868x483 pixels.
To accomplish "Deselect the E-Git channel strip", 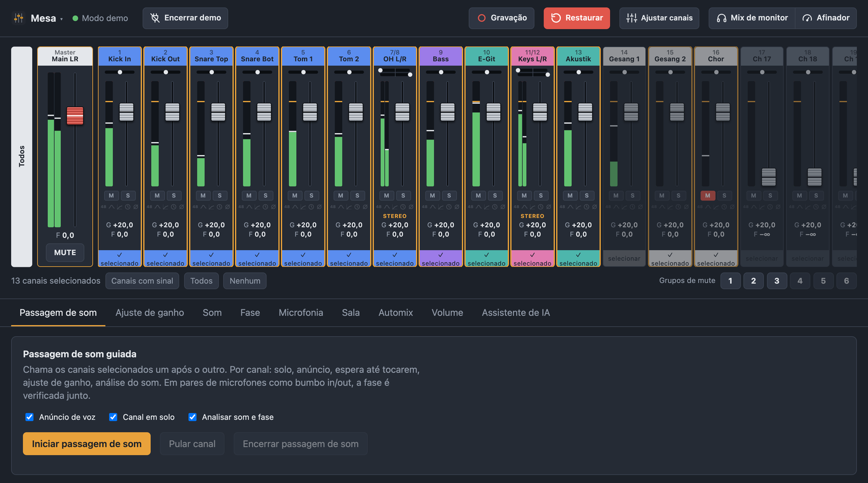I will (487, 259).
